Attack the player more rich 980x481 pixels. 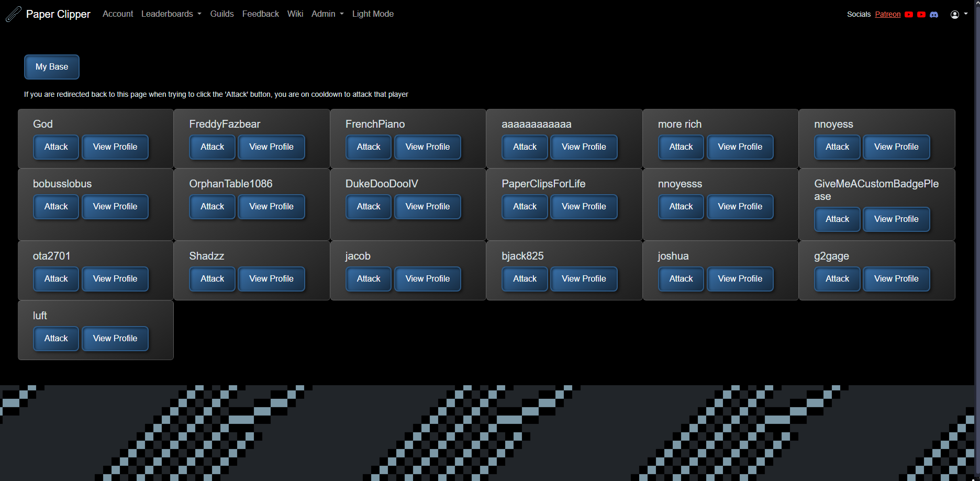(681, 147)
